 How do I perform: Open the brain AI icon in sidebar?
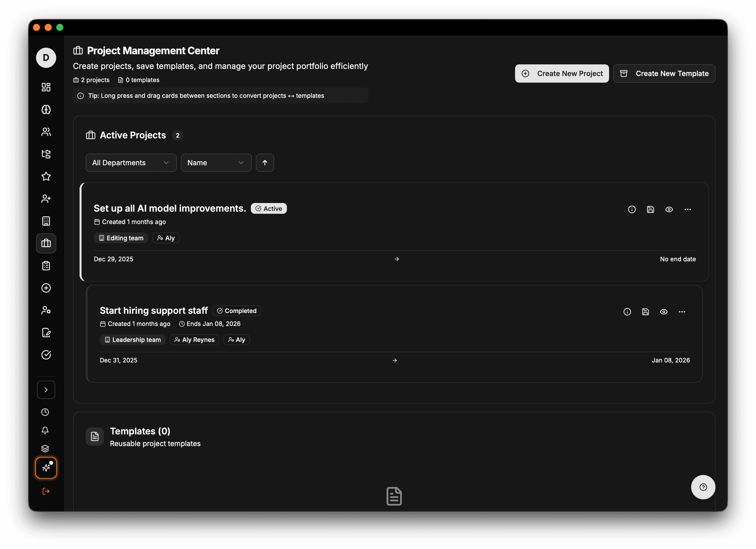(46, 109)
